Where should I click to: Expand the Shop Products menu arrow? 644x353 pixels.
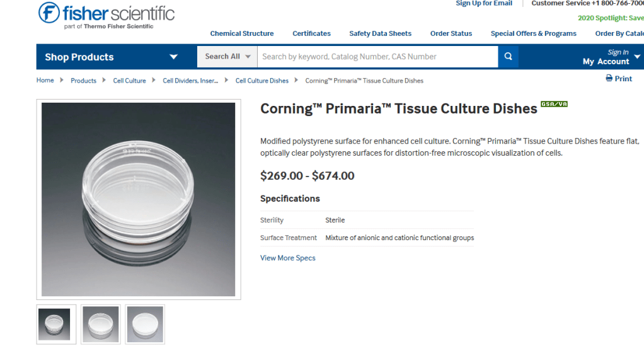174,57
